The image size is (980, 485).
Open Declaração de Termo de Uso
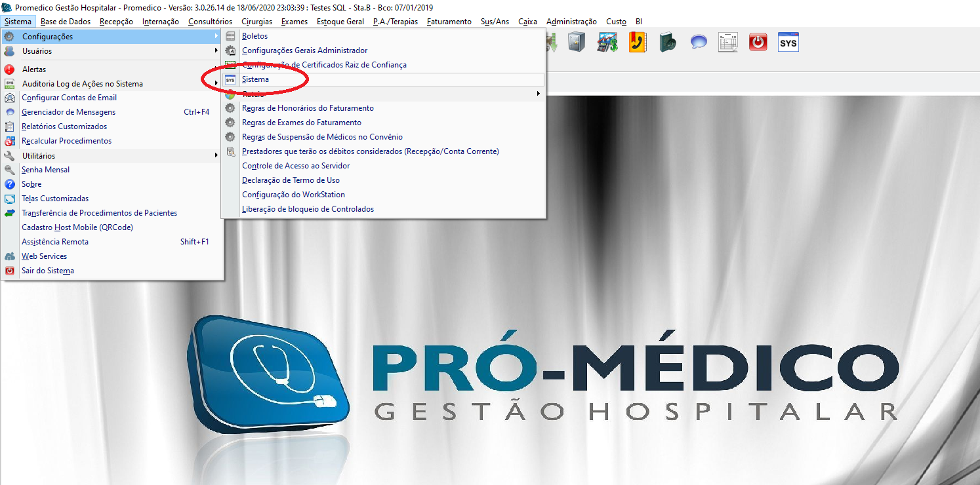(x=383, y=180)
